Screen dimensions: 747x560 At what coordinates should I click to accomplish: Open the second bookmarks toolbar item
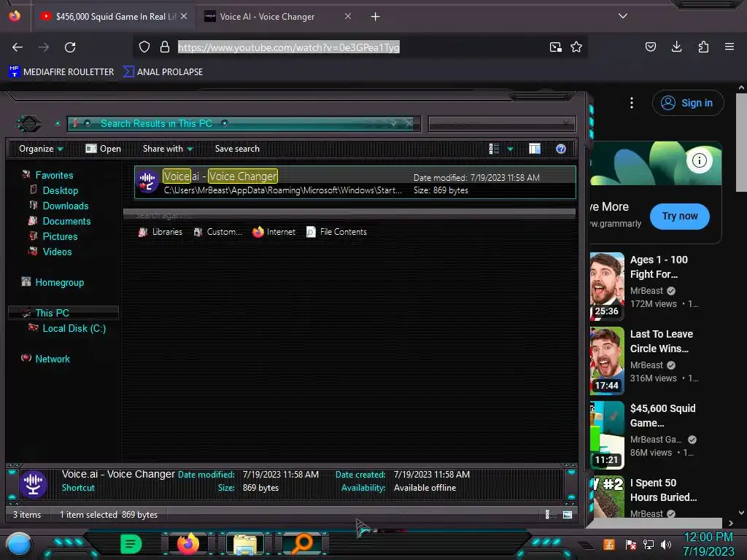point(163,72)
